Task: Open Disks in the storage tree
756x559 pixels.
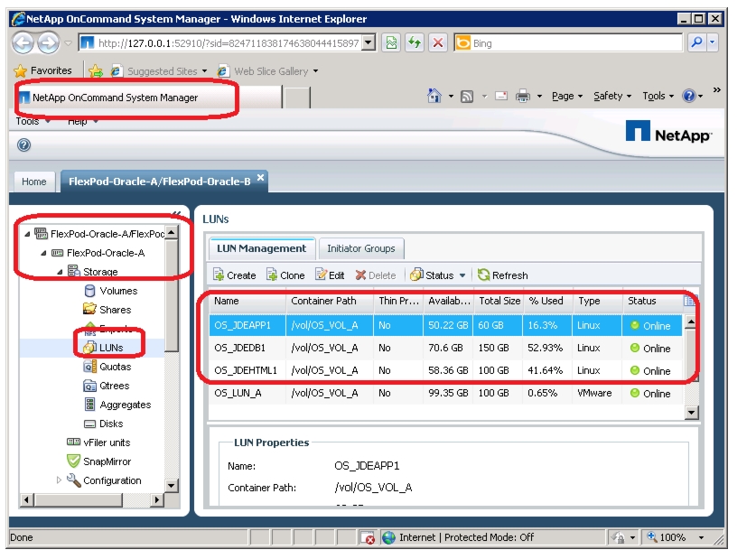Action: (104, 424)
